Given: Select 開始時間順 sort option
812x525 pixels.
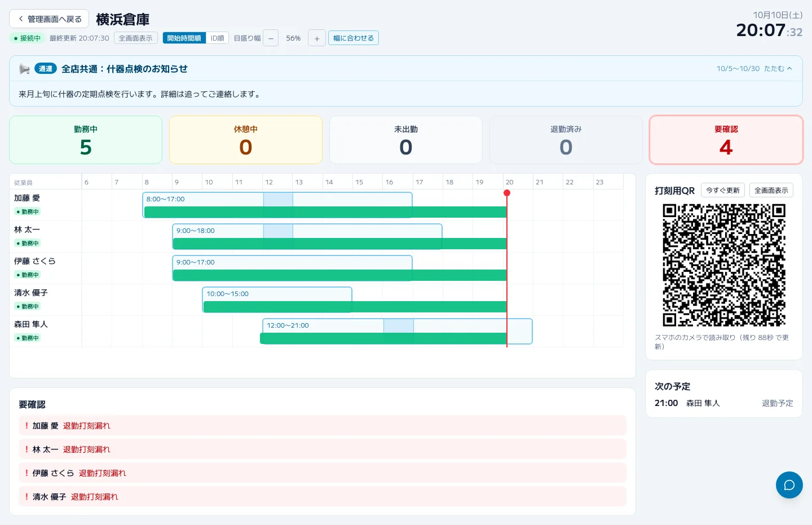Looking at the screenshot, I should [184, 38].
